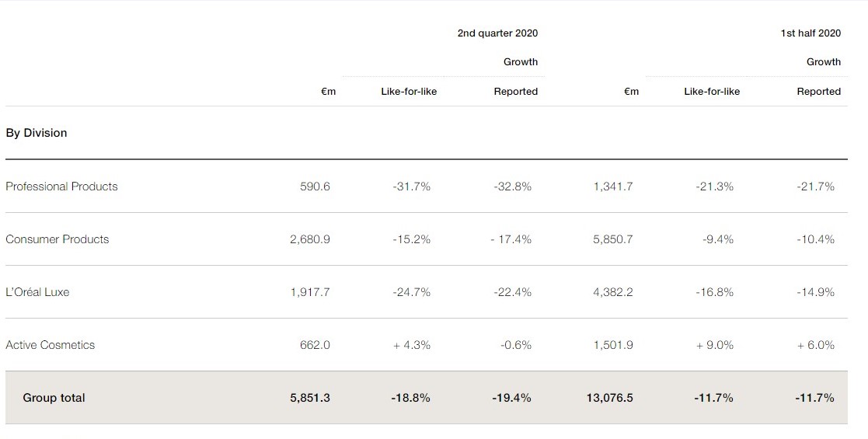Click the -31.7% like-for-like figure
868x439 pixels.
coord(411,186)
